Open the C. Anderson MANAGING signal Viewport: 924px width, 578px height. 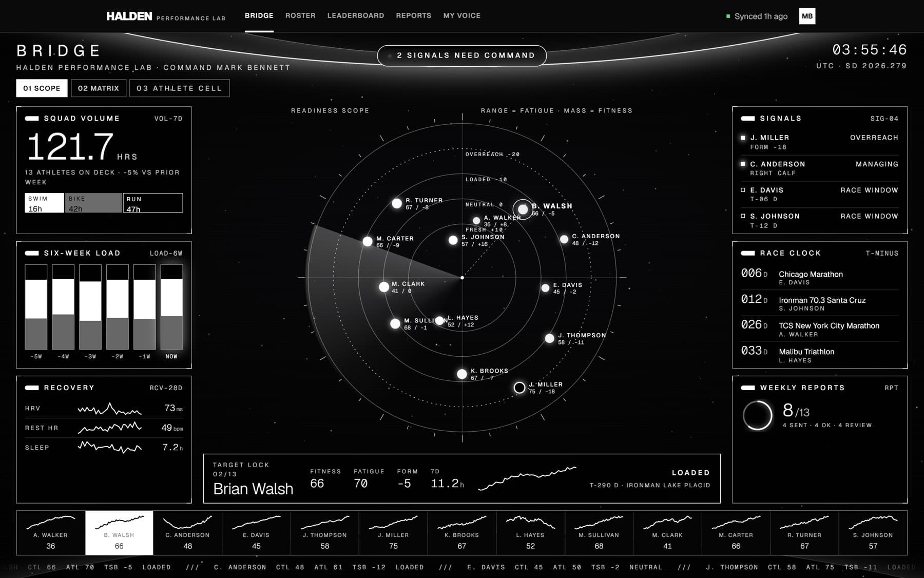pos(820,168)
